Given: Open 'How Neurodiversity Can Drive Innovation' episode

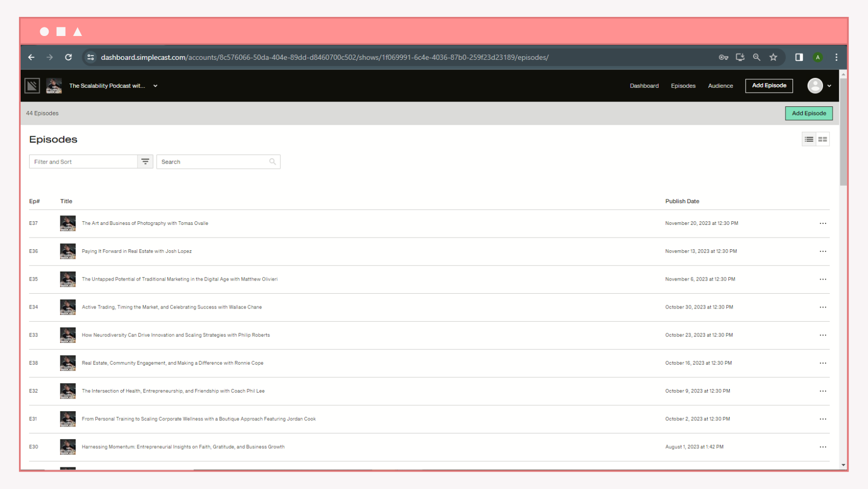Looking at the screenshot, I should click(176, 335).
